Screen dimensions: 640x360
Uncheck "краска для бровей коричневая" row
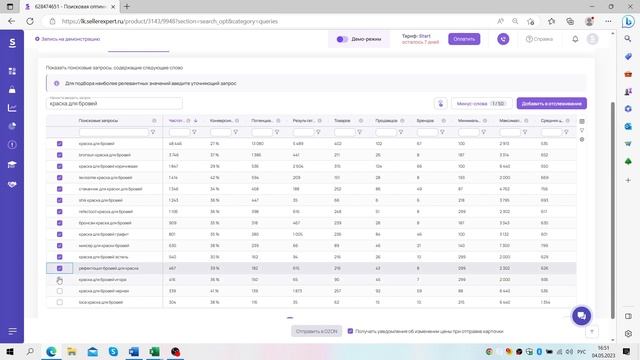coord(60,167)
